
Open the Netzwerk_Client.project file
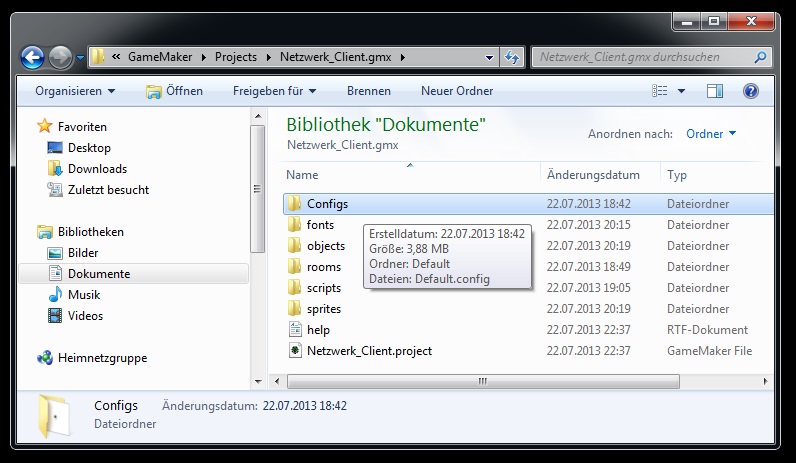369,351
